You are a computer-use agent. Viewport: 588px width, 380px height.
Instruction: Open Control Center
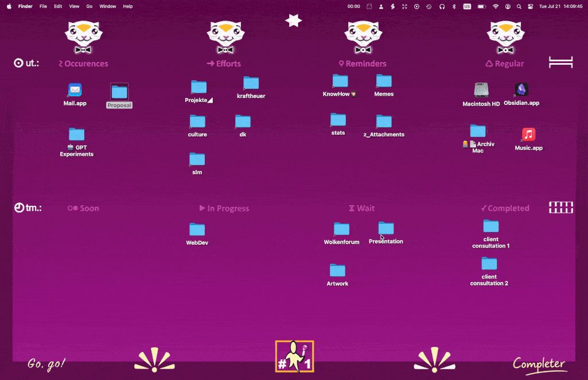pos(530,6)
